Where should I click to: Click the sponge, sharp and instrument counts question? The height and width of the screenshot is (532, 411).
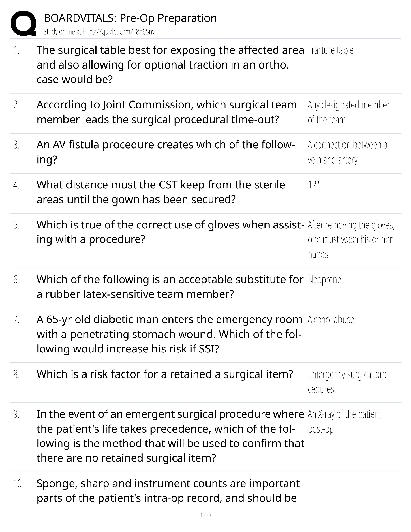(168, 490)
